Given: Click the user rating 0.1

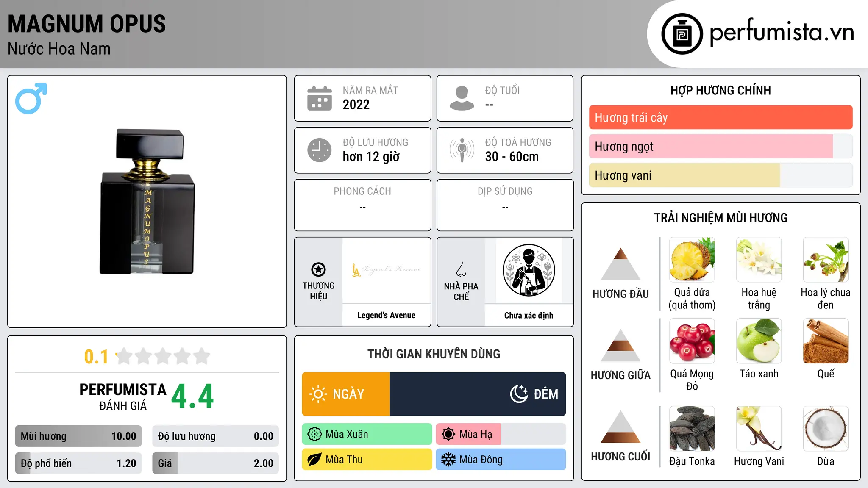Looking at the screenshot, I should coord(96,357).
